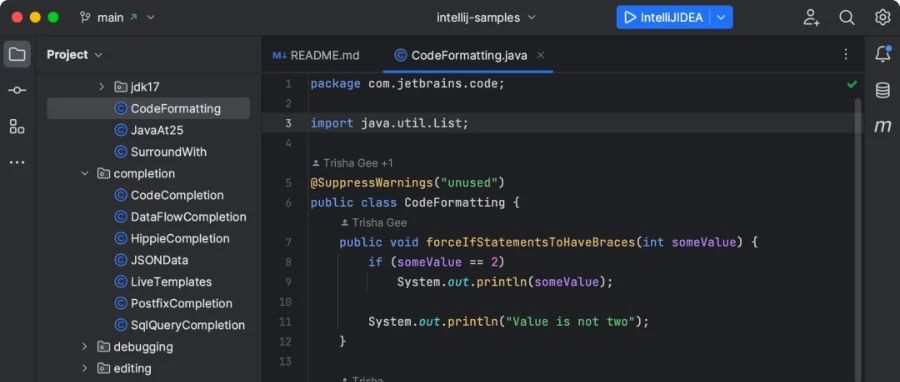The height and width of the screenshot is (382, 900).
Task: Click the debugging package folder icon
Action: pyautogui.click(x=103, y=346)
